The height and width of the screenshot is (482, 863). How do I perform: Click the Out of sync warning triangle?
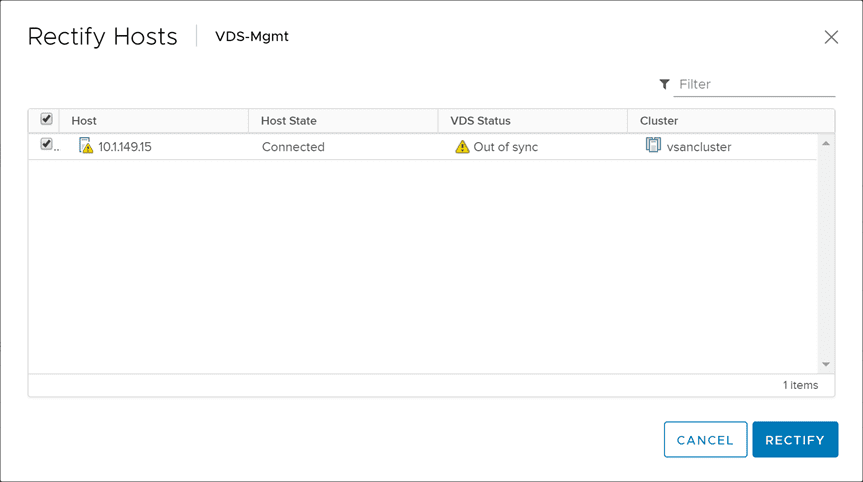(x=462, y=147)
